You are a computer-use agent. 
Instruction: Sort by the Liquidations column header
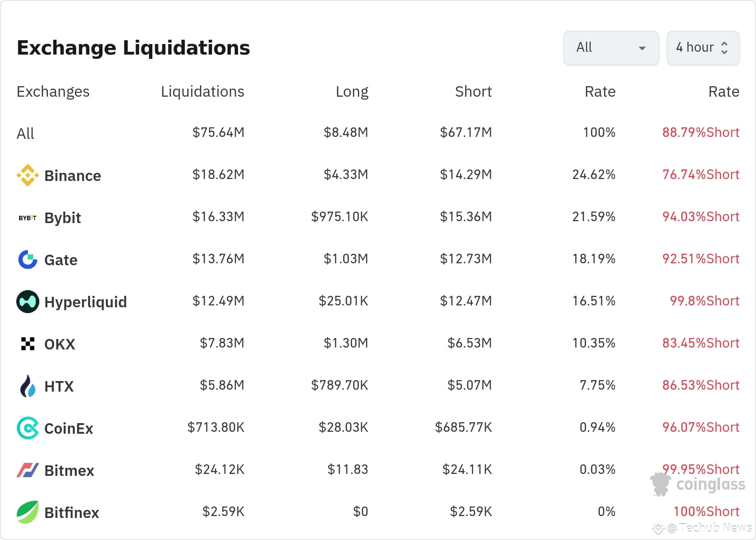[202, 91]
